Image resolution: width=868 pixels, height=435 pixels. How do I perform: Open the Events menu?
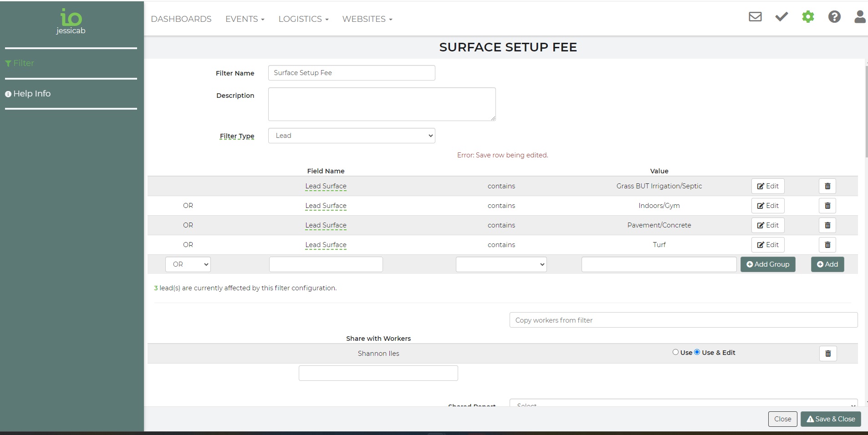(x=245, y=19)
